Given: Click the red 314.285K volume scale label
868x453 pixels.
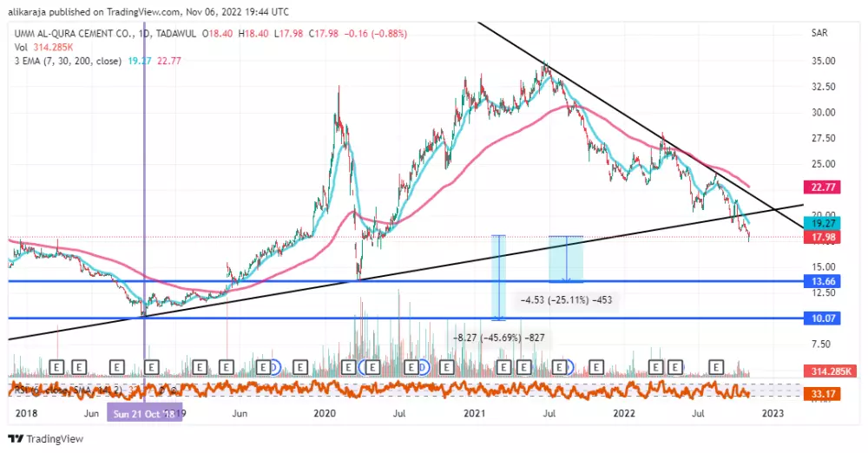Looking at the screenshot, I should click(x=831, y=371).
